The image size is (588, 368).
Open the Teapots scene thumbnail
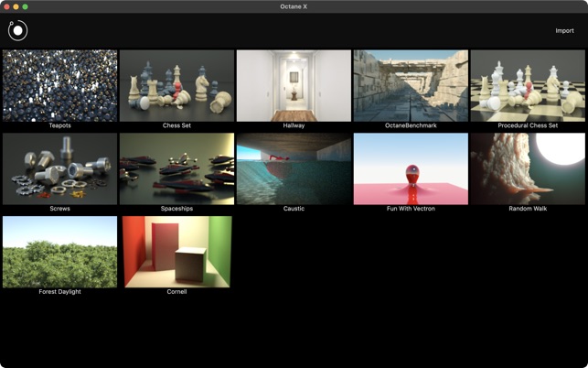tap(59, 86)
